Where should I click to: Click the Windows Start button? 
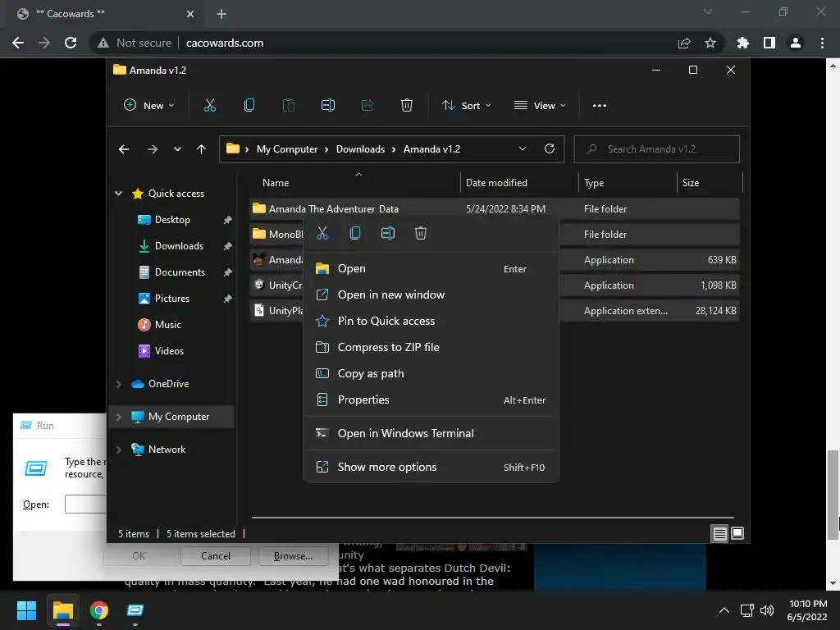[x=26, y=610]
